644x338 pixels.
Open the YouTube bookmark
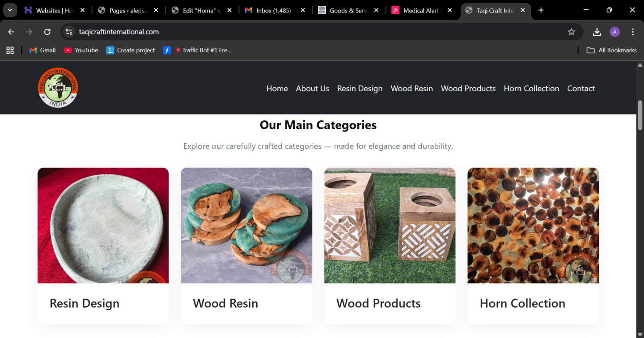click(81, 50)
